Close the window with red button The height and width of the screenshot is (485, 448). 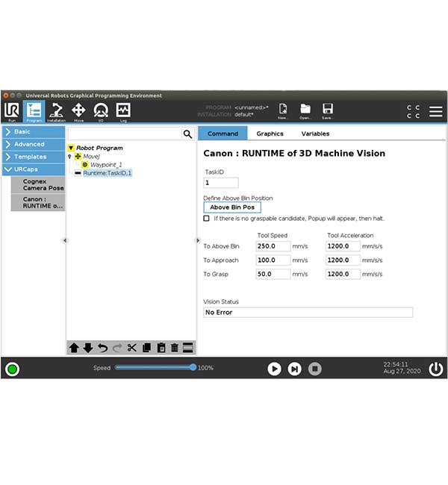[x=6, y=96]
